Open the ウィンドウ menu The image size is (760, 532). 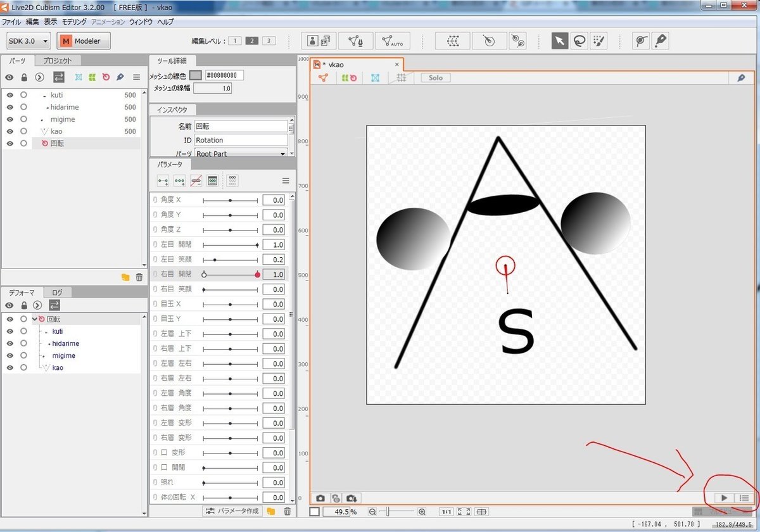click(x=141, y=22)
